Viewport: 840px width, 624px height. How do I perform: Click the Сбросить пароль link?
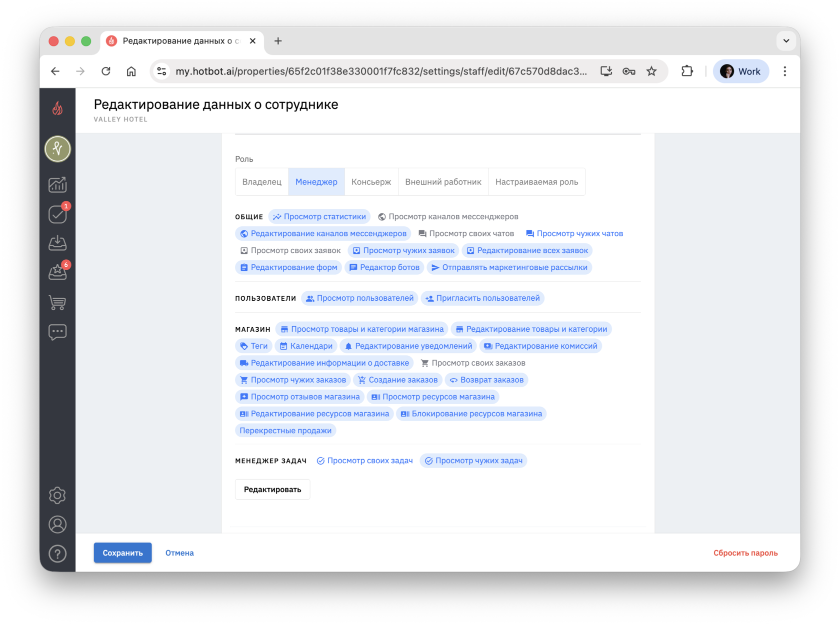click(x=745, y=553)
